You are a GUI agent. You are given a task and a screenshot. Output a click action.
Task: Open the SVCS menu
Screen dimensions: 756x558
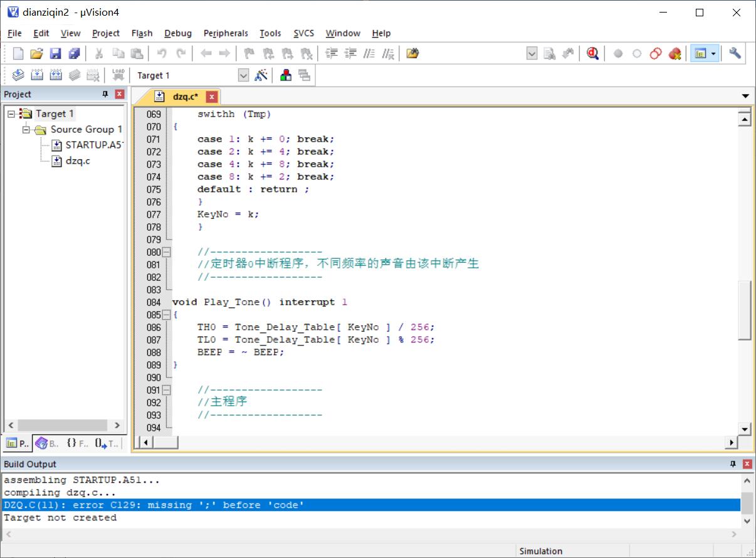pos(303,33)
